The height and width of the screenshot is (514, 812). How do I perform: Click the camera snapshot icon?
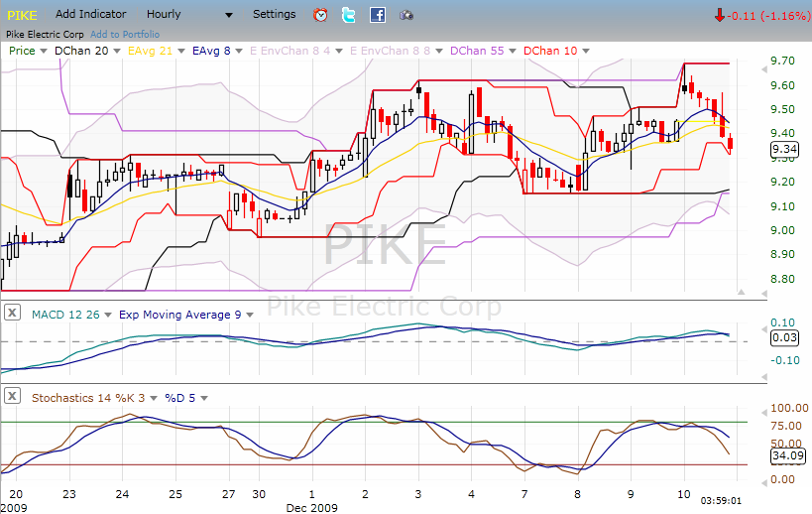click(x=406, y=15)
